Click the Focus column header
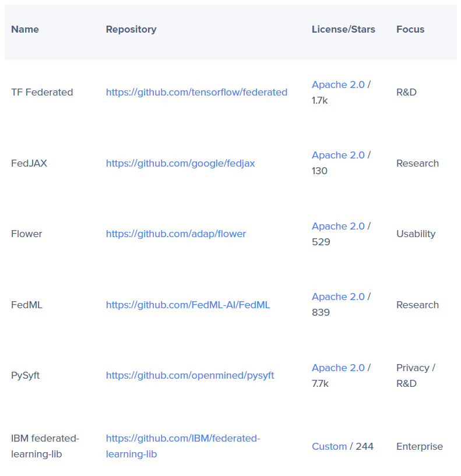The height and width of the screenshot is (476, 461). (x=410, y=29)
